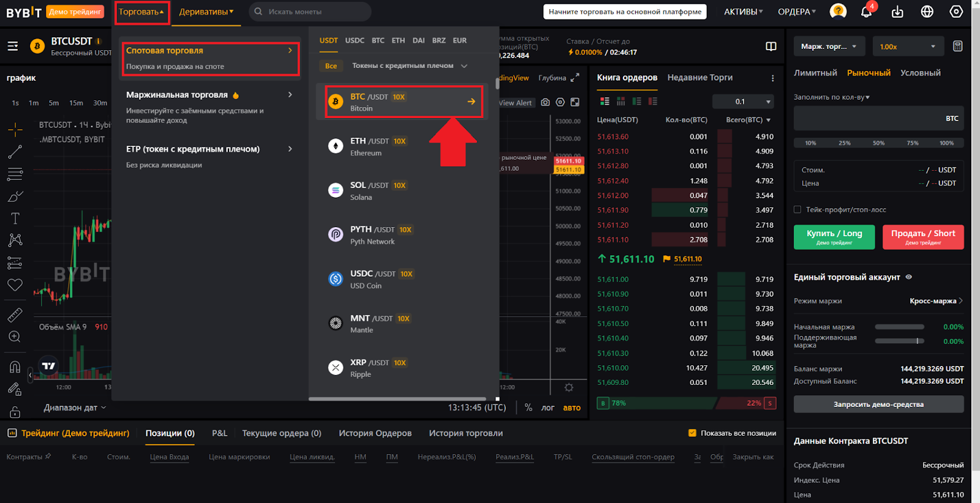The height and width of the screenshot is (503, 980).
Task: Set the quantity slider to 50%
Action: point(878,143)
